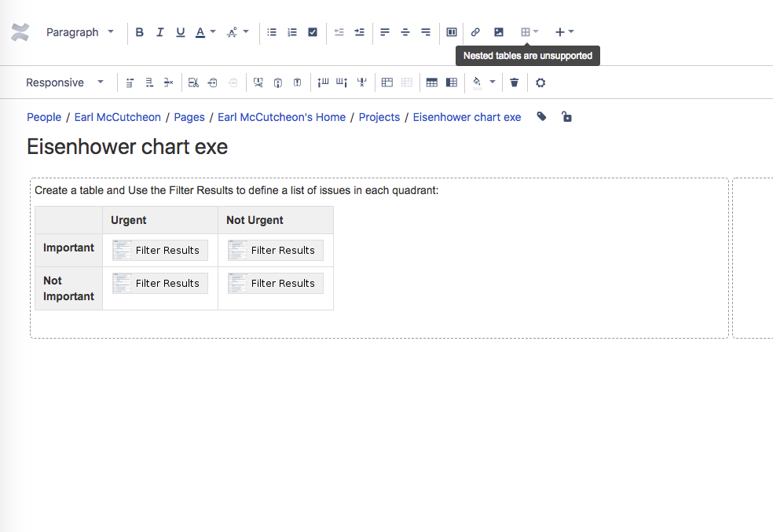Apply the text color A button

click(200, 32)
